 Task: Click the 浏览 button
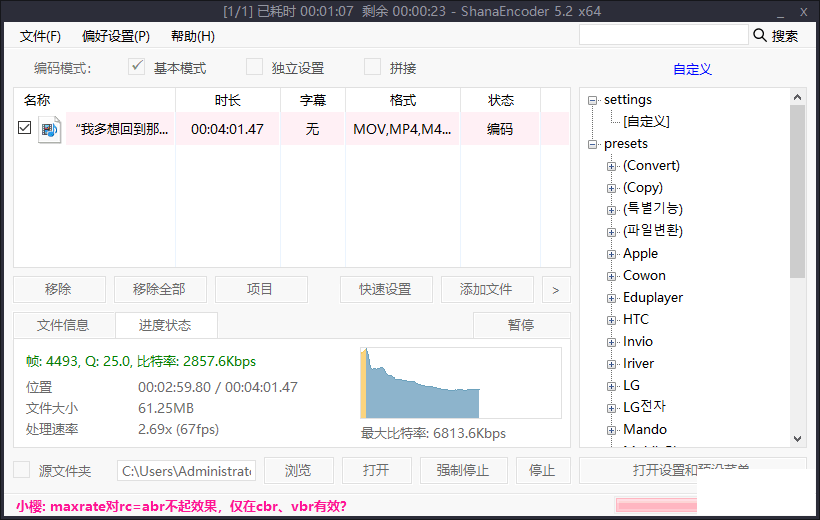tap(299, 470)
